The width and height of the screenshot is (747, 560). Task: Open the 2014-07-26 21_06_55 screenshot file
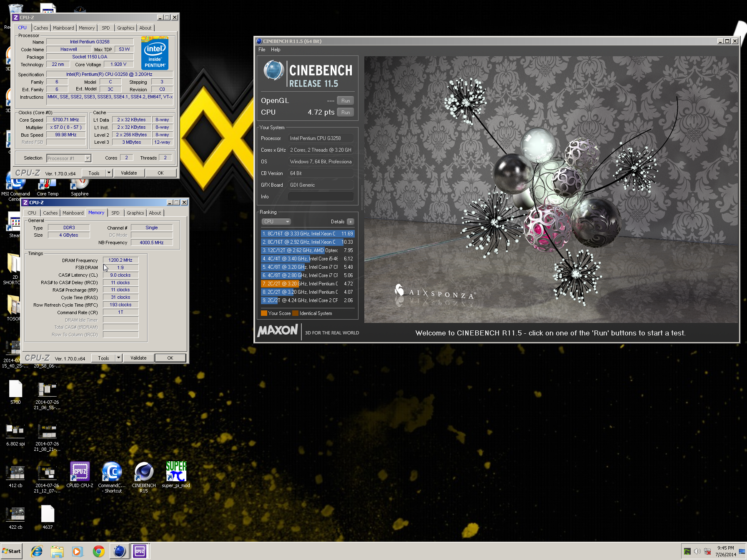(47, 396)
